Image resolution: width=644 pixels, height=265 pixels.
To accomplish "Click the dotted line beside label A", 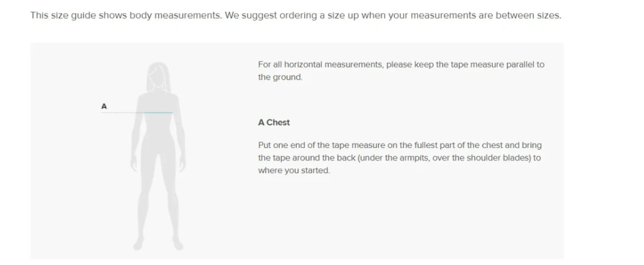I will click(123, 113).
